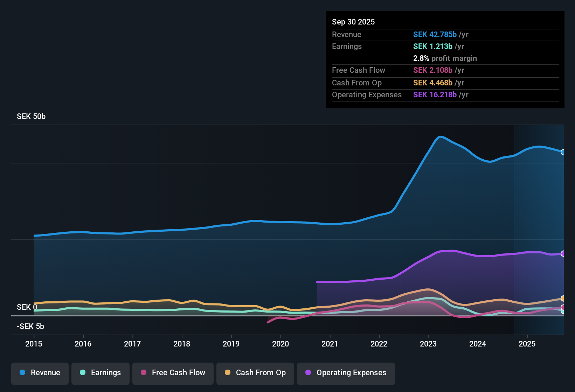Click the 2023 label on the time axis

tap(428, 344)
